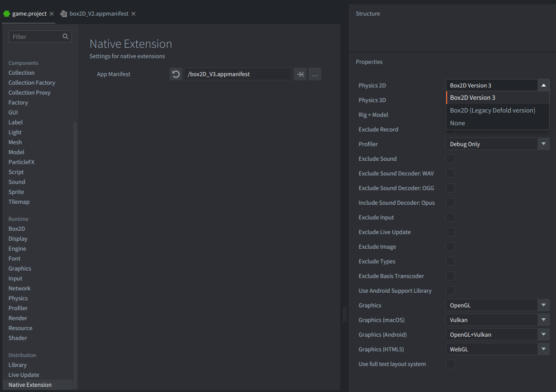The image size is (556, 392).
Task: Toggle Exclude Sound Decoder: WAV checkbox
Action: tap(450, 174)
